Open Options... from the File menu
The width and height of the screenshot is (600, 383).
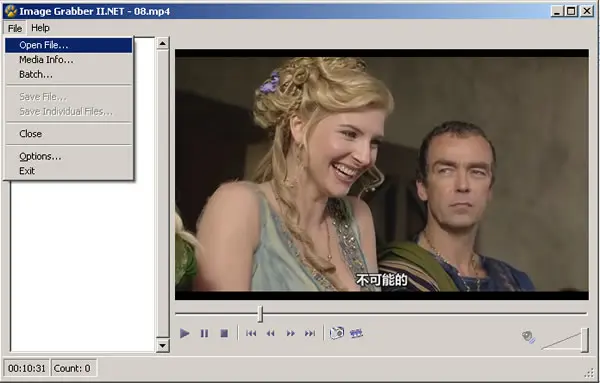pos(69,156)
